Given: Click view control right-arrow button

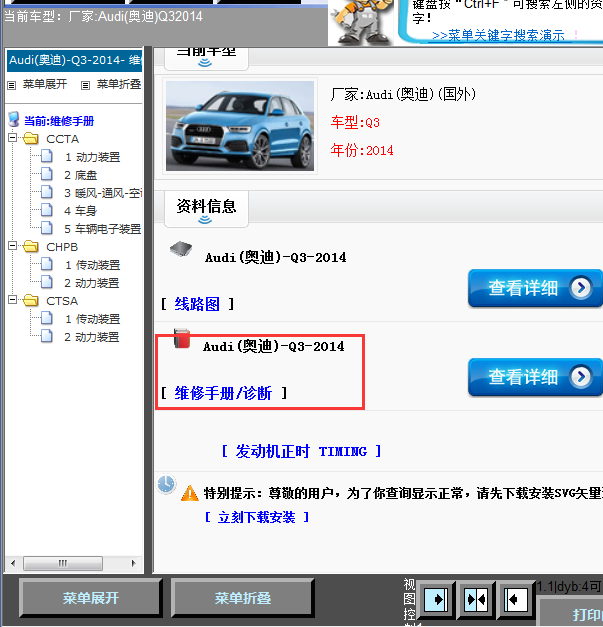Looking at the screenshot, I should pyautogui.click(x=436, y=599).
